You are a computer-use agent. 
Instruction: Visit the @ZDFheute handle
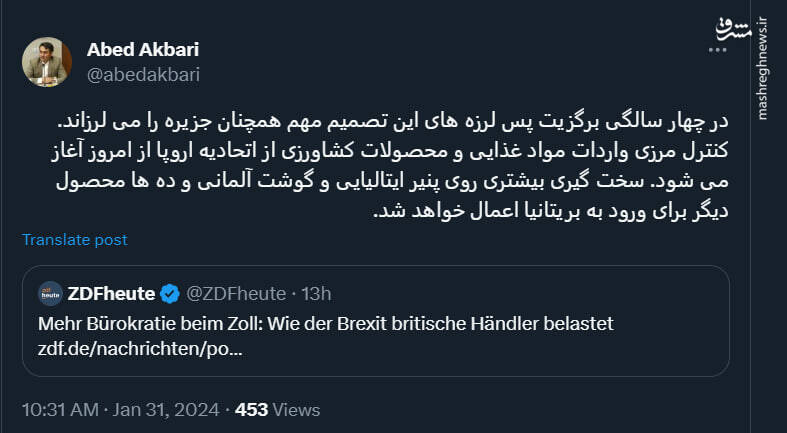click(x=236, y=294)
